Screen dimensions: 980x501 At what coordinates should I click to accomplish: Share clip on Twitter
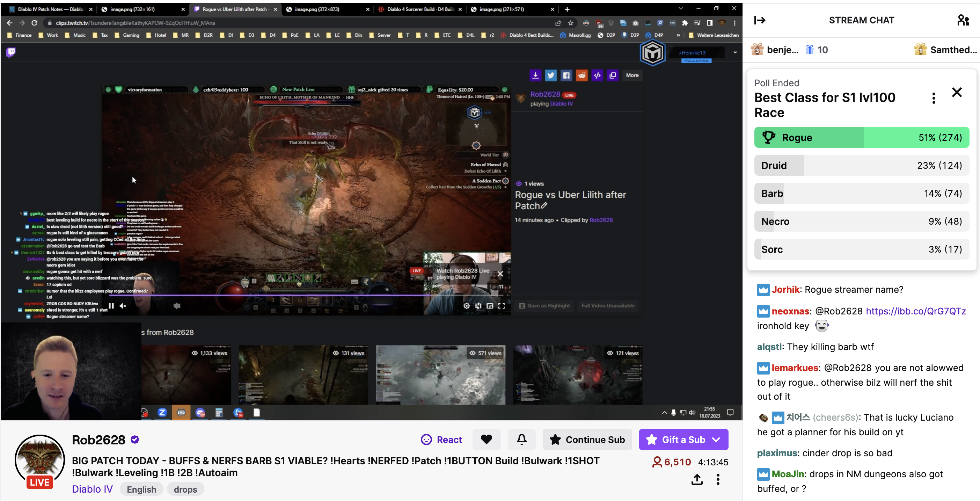click(550, 75)
